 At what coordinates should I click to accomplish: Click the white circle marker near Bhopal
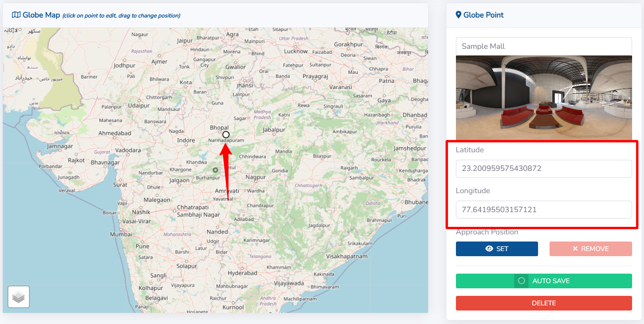(226, 134)
